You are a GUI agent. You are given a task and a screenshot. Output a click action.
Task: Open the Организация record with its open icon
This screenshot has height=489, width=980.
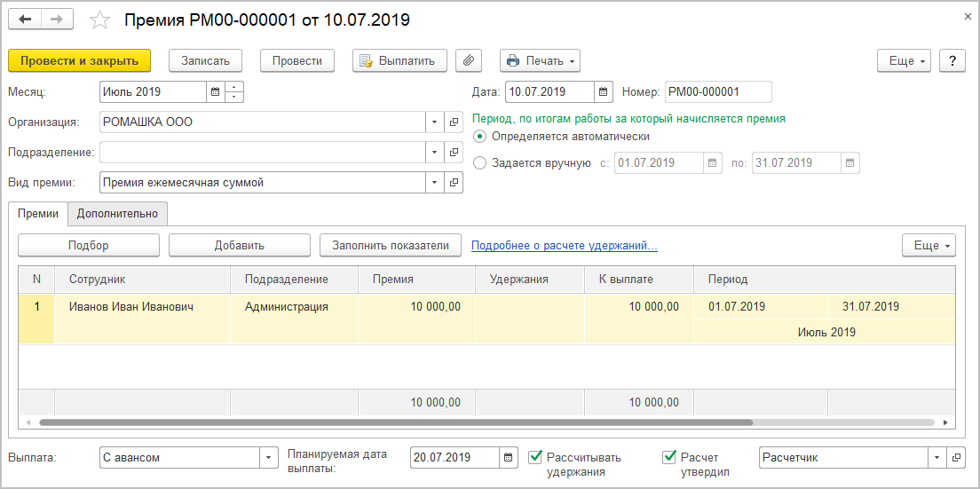point(454,122)
